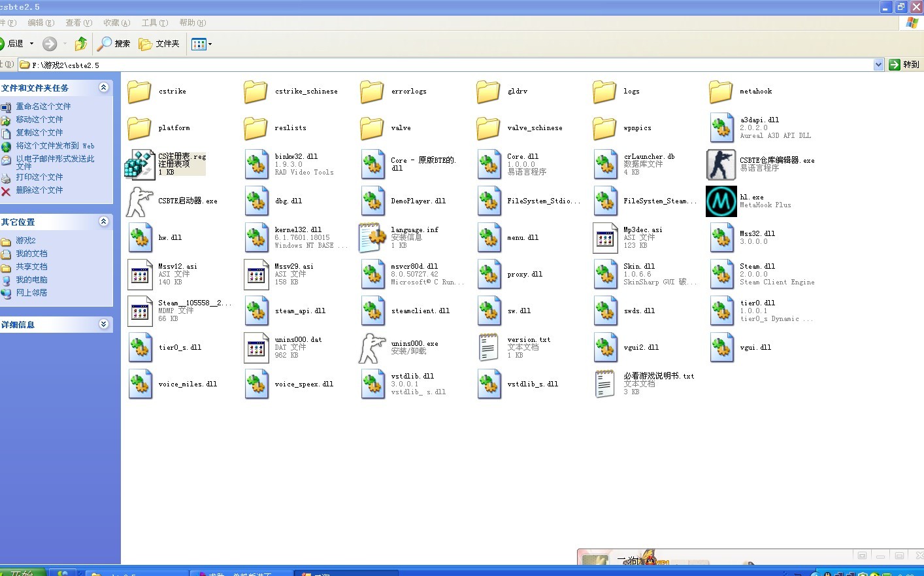Select the CSBTE启动器.exe launcher icon
This screenshot has width=924, height=576.
click(139, 201)
